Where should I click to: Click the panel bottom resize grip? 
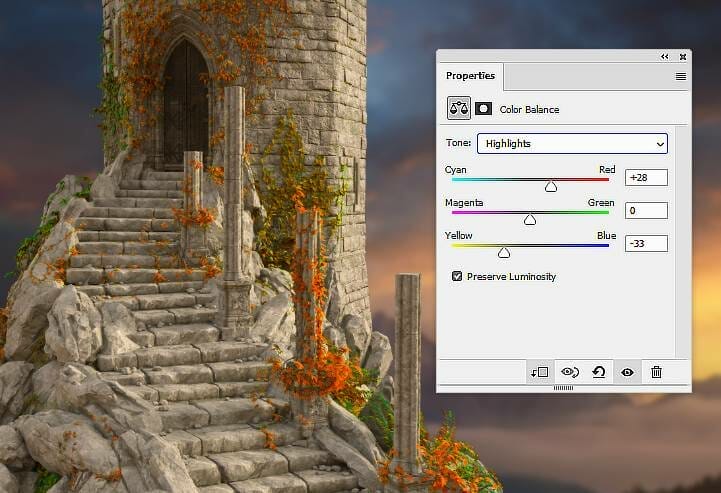pos(563,388)
